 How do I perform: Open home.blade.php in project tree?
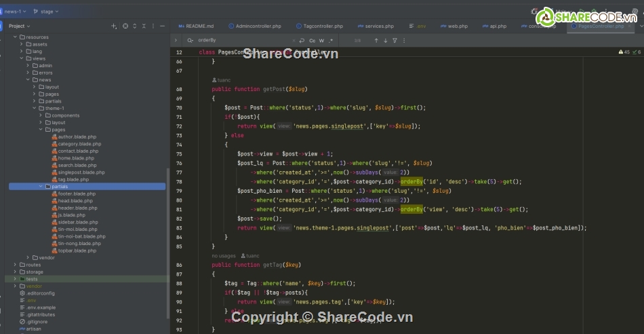pos(76,158)
